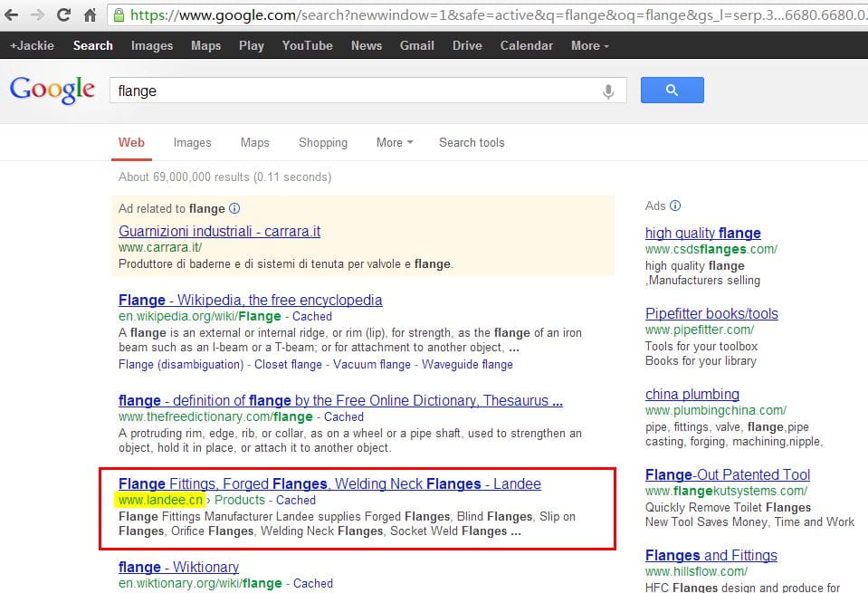Click the browser forward arrow
868x593 pixels.
click(x=38, y=15)
